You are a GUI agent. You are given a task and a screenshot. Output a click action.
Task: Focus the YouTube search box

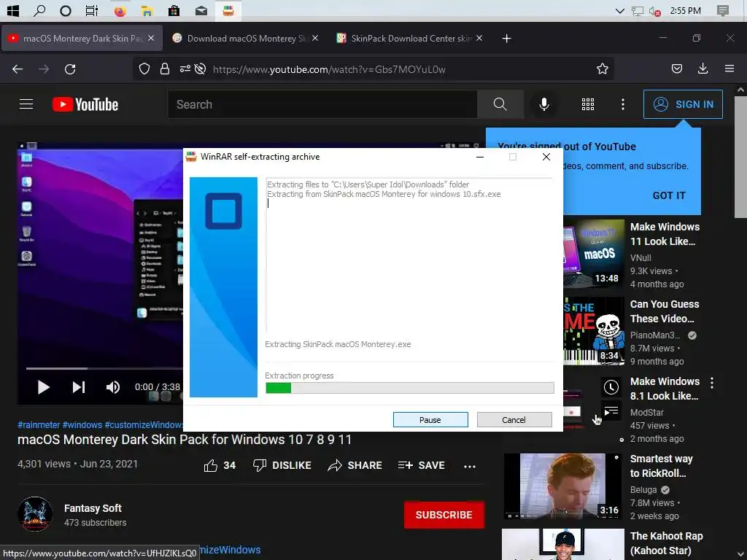point(322,104)
